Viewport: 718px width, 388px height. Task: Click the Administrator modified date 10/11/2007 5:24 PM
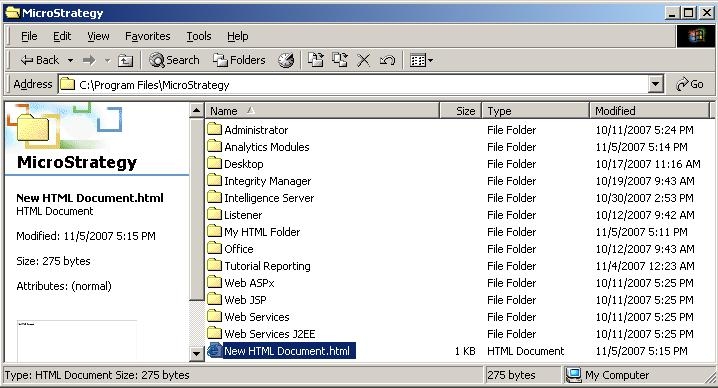pos(644,130)
